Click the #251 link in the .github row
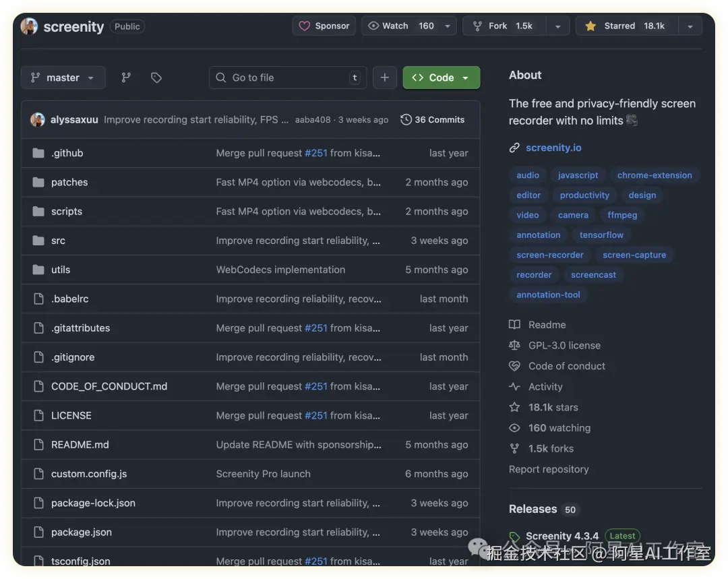The height and width of the screenshot is (579, 728). pos(316,153)
